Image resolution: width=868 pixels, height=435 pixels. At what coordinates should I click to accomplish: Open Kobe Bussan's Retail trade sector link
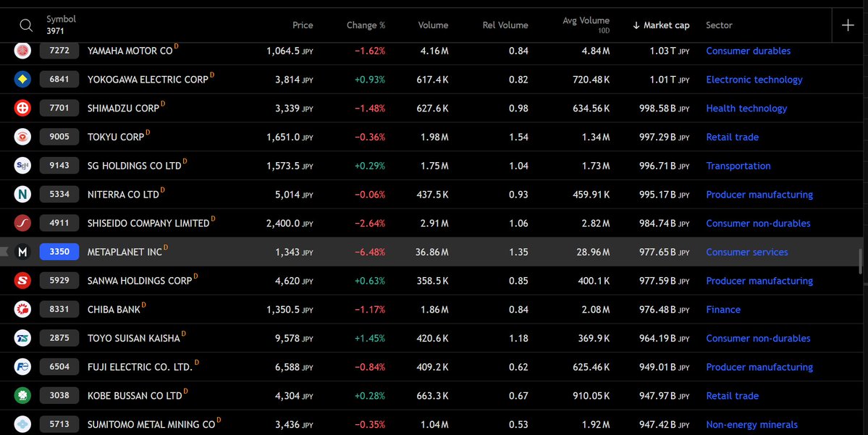[x=733, y=396]
